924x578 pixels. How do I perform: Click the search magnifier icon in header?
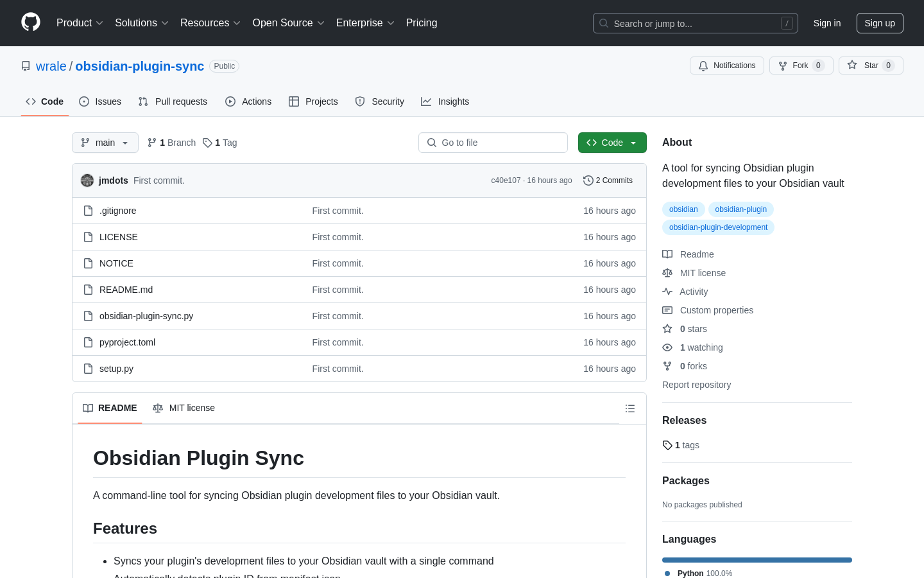pyautogui.click(x=604, y=23)
